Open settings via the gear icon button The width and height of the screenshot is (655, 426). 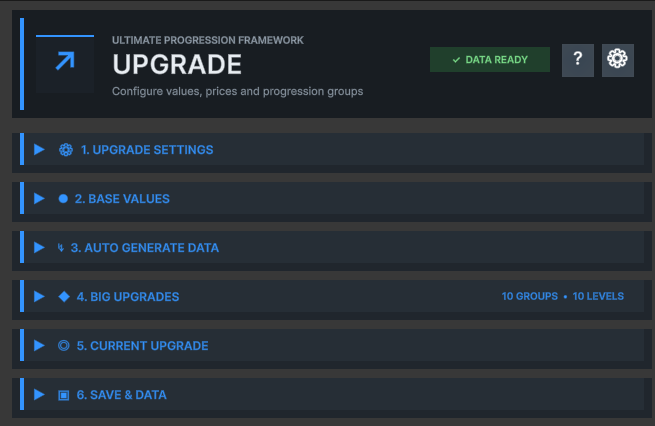[x=617, y=60]
